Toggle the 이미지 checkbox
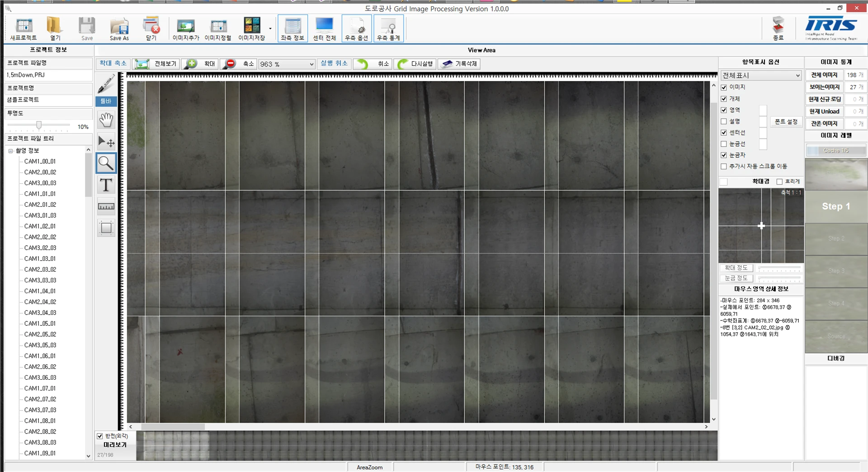The image size is (868, 472). 724,87
